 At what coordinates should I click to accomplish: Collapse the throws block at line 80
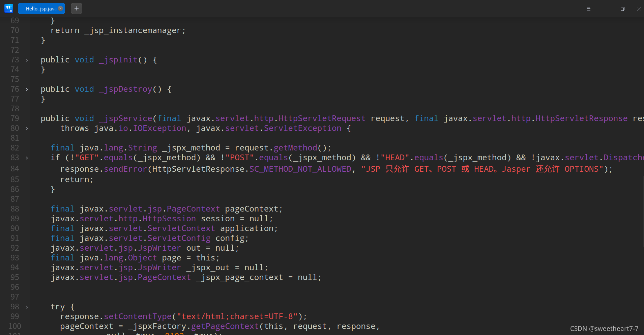click(27, 129)
